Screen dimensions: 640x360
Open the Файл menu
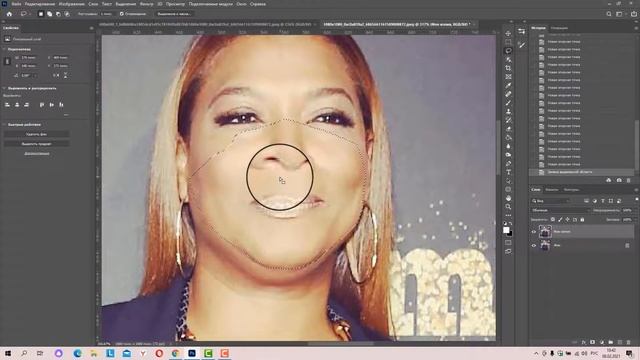[x=16, y=4]
